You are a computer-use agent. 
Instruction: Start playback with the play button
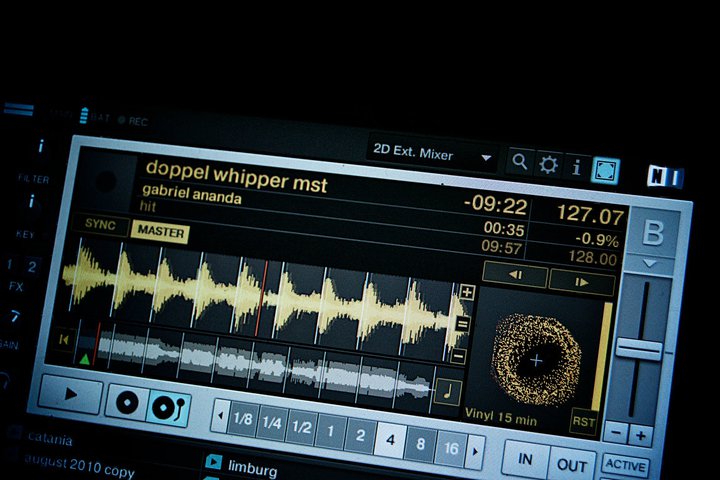point(70,394)
